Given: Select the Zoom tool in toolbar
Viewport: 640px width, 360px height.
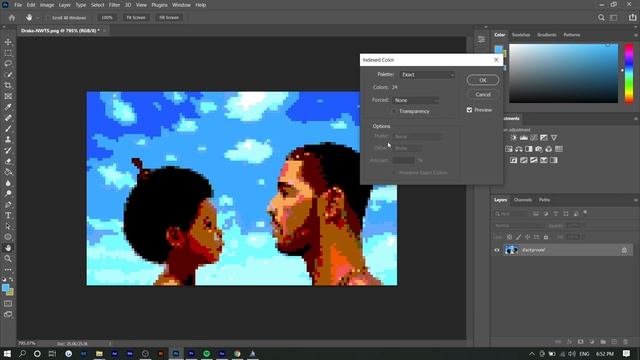Looking at the screenshot, I should (x=8, y=258).
